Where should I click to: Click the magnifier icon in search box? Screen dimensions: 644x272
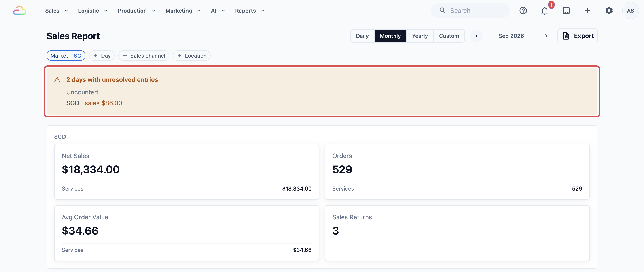point(442,11)
